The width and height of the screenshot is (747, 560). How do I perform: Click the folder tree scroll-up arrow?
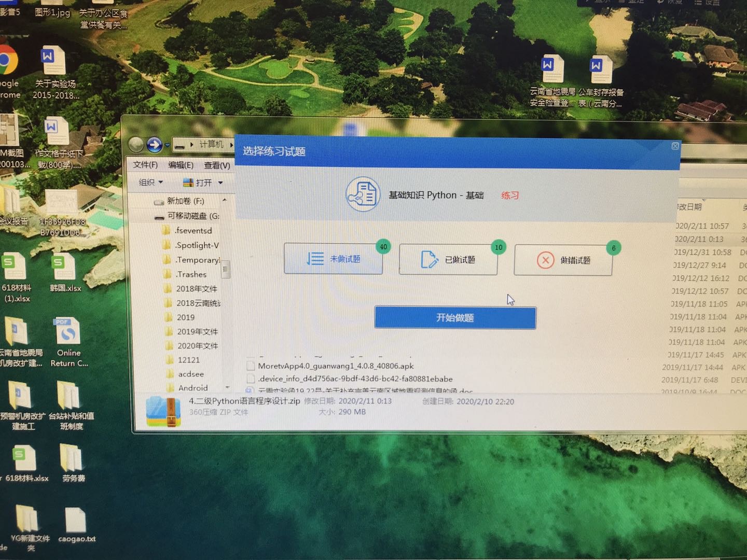coord(225,200)
